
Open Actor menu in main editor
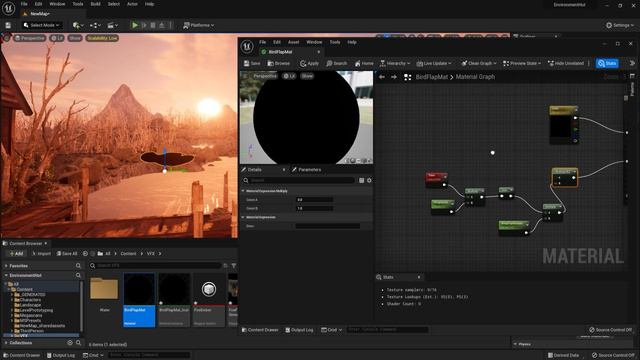click(x=132, y=4)
